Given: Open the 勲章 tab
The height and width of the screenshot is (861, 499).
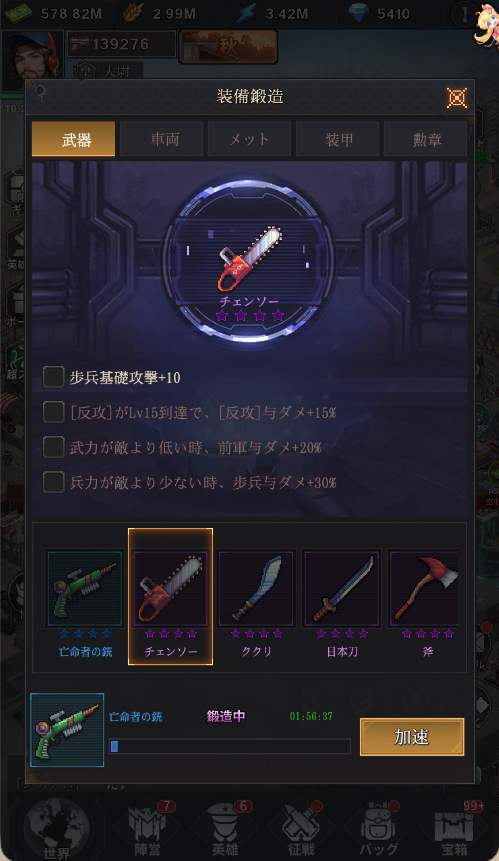Looking at the screenshot, I should (425, 139).
